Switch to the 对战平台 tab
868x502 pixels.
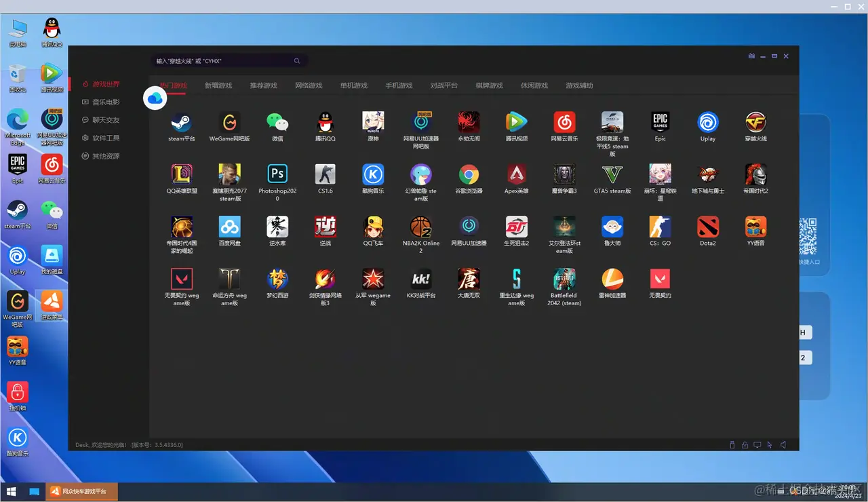pyautogui.click(x=444, y=85)
